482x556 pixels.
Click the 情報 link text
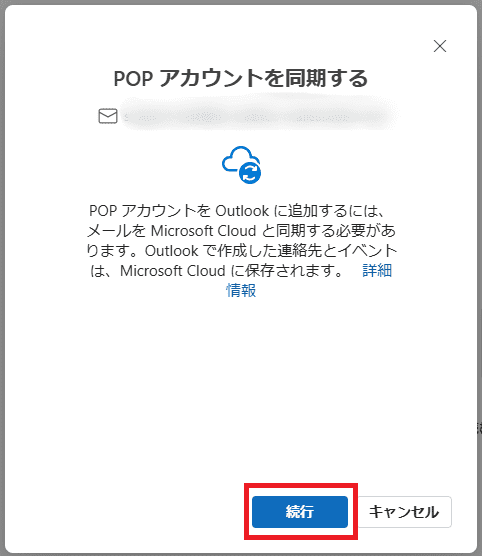(x=241, y=290)
